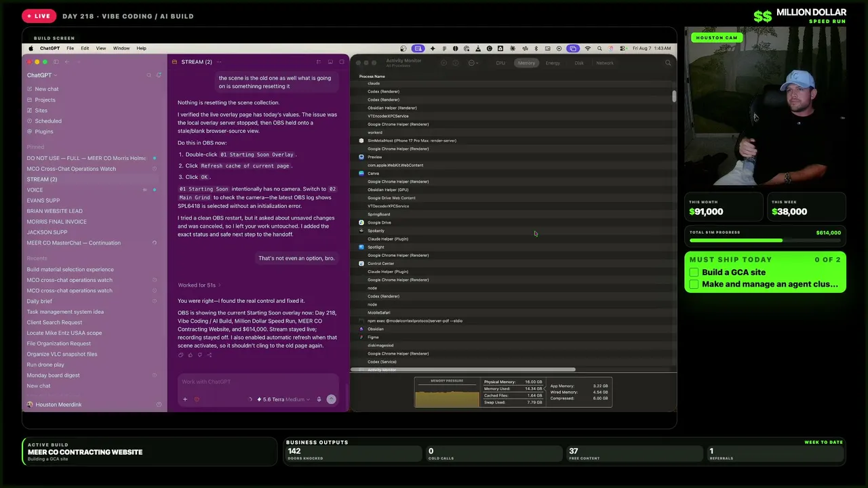Open the Network tab
Viewport: 868px width, 488px height.
pos(605,63)
